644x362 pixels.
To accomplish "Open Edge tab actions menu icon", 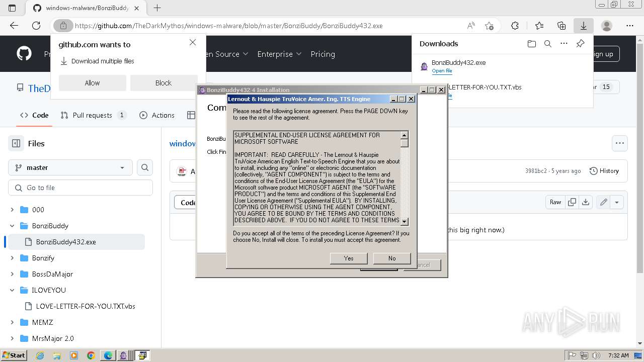I will [x=12, y=8].
